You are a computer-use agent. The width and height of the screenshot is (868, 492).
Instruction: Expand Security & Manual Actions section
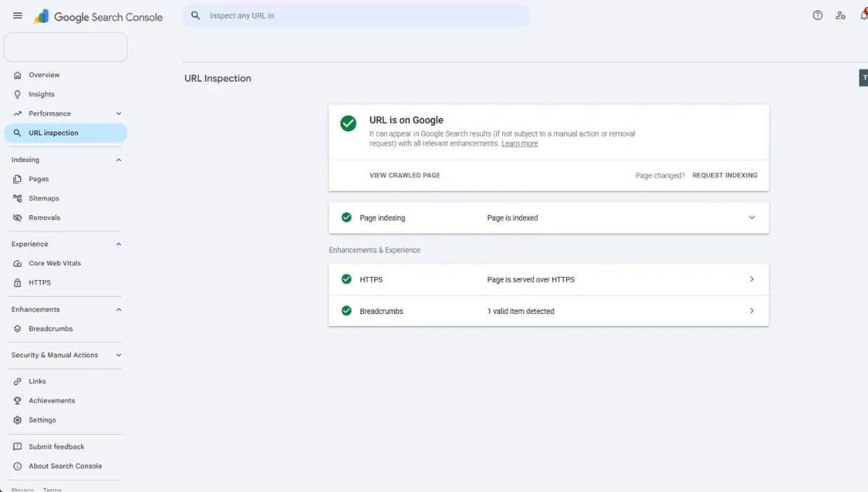pos(119,355)
